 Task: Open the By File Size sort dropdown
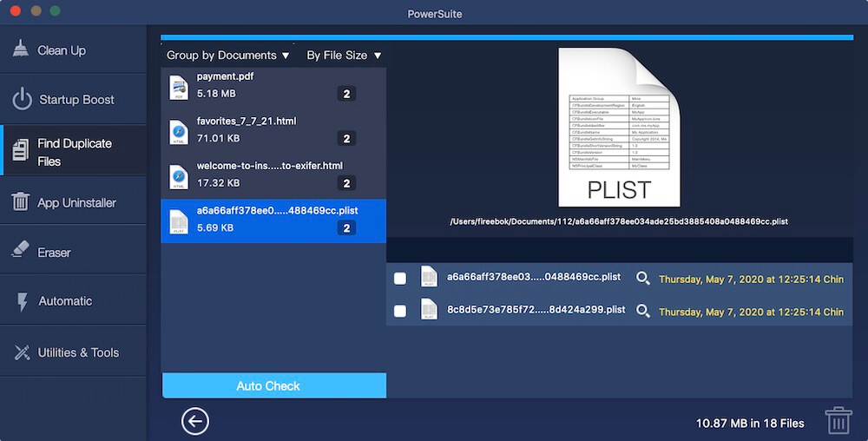click(344, 56)
